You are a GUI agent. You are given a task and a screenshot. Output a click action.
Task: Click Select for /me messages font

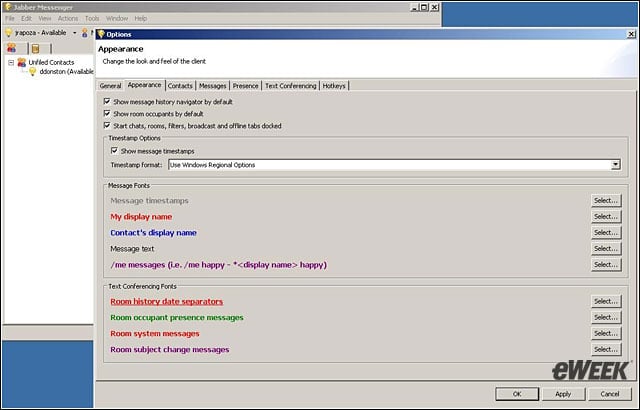[606, 264]
